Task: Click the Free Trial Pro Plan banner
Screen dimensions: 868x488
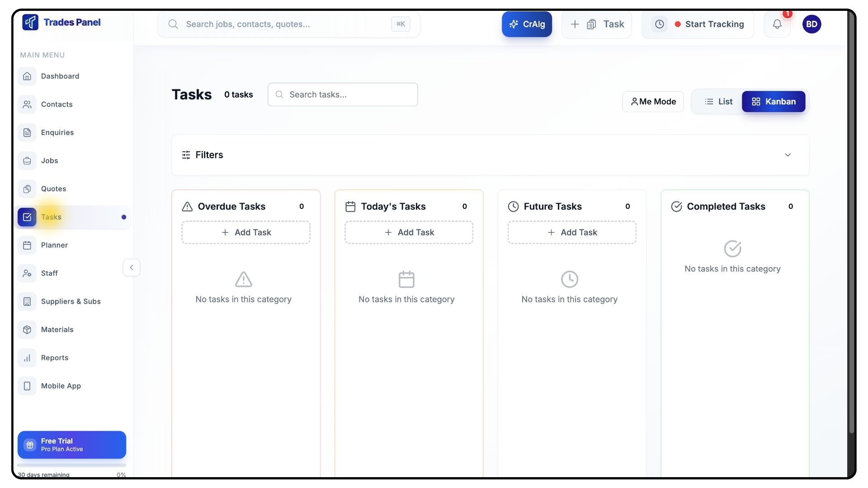Action: (x=72, y=445)
